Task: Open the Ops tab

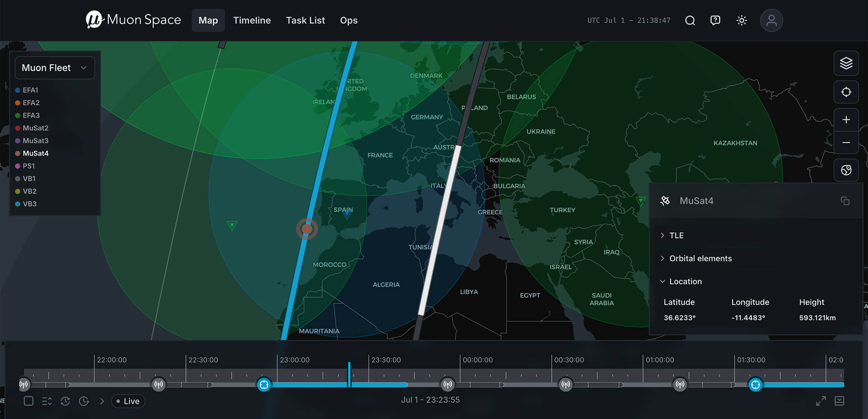Action: click(349, 20)
